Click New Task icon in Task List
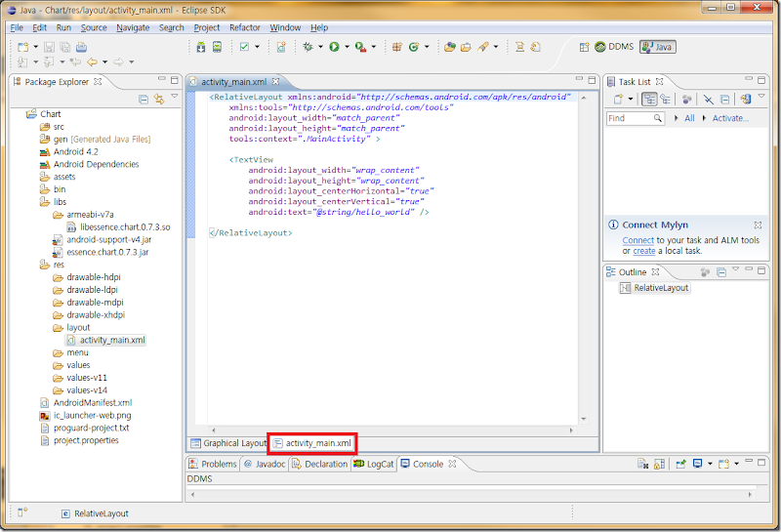The image size is (781, 532). (x=618, y=100)
